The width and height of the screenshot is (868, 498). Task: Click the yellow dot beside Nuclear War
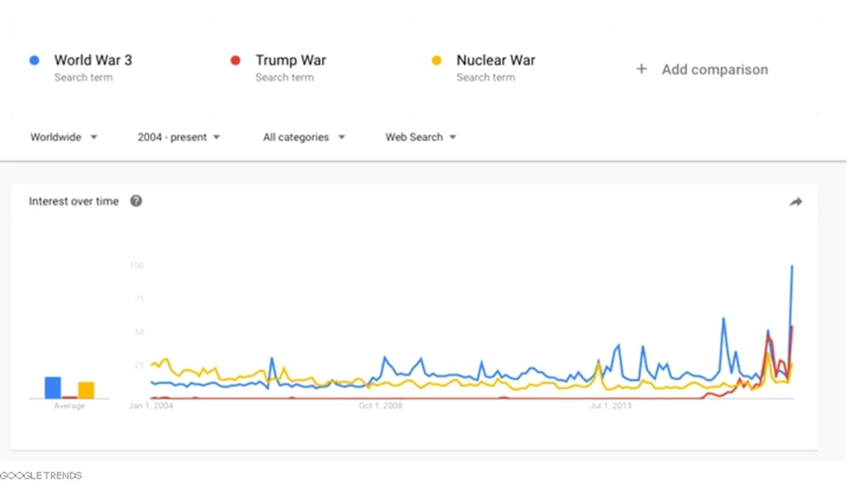pos(436,60)
